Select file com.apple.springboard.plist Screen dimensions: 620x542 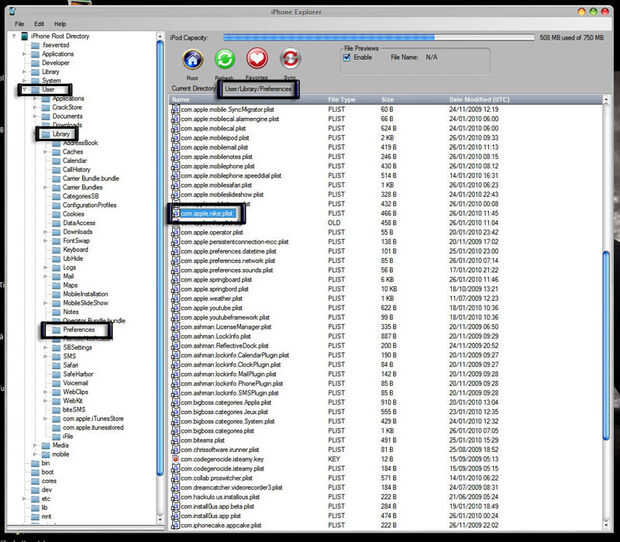click(216, 280)
